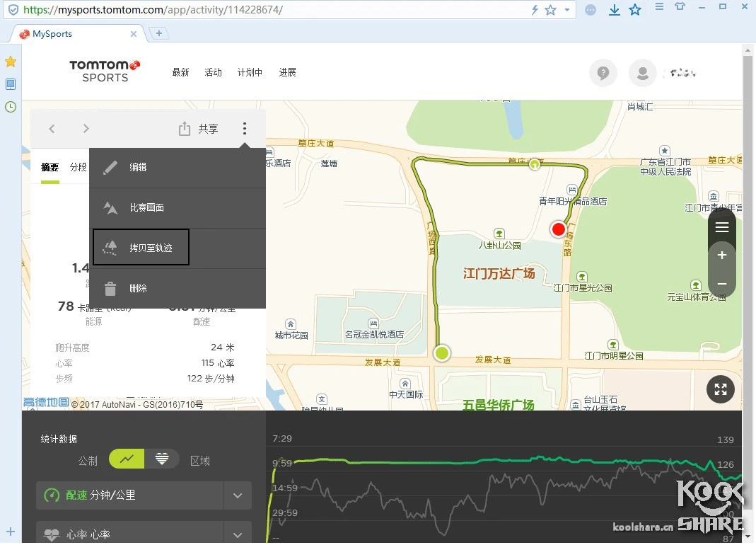Click the 122 步/分钟 cadence value
The height and width of the screenshot is (545, 756).
[x=211, y=379]
